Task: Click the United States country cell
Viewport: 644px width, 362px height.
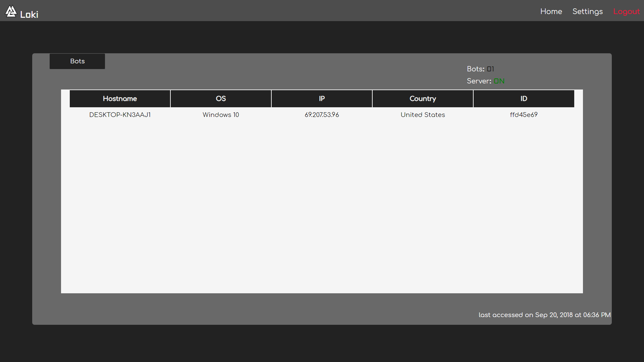Action: coord(423,115)
